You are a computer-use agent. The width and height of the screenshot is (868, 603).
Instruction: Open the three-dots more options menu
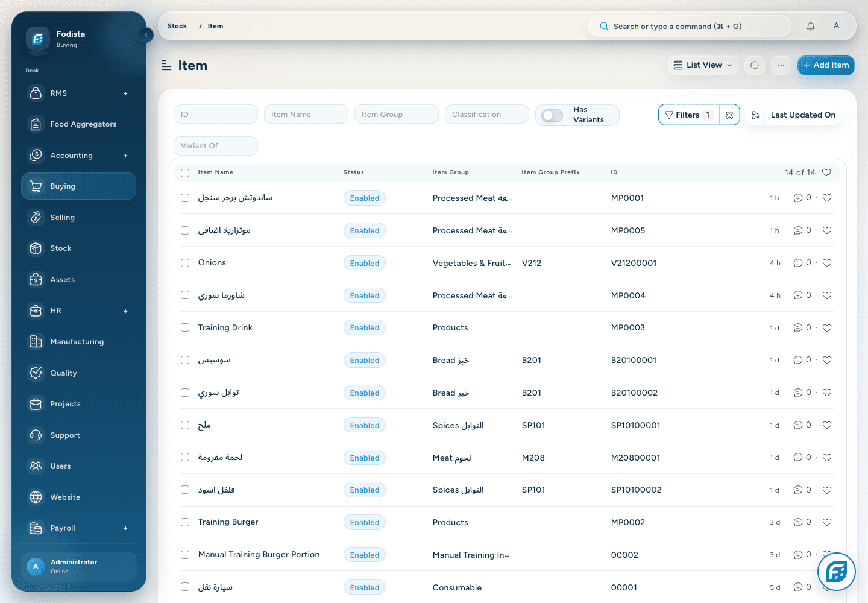tap(781, 65)
